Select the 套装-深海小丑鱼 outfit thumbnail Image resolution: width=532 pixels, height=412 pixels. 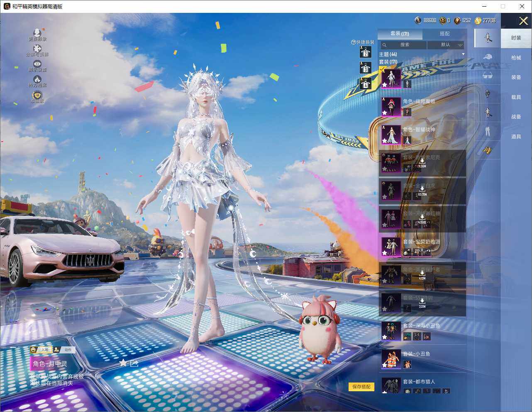point(391,331)
